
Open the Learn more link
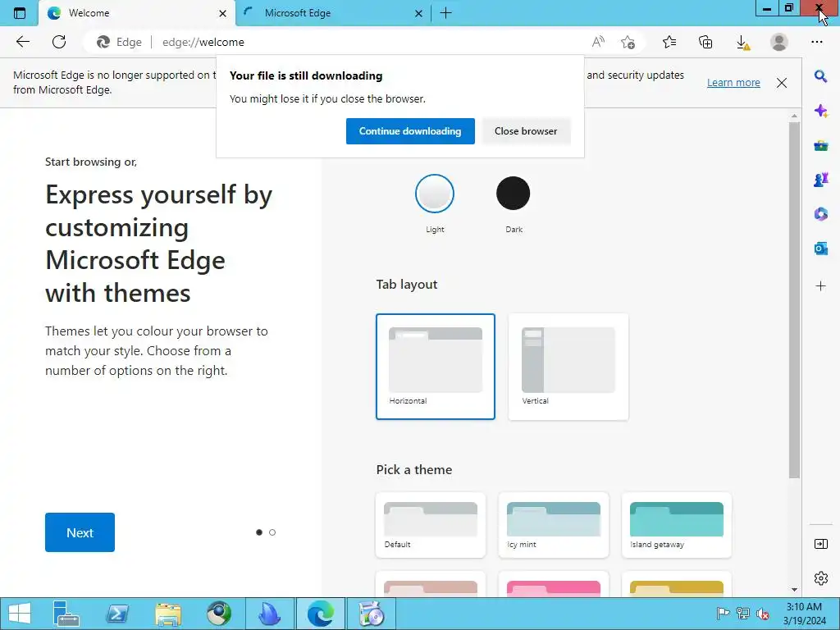point(733,83)
